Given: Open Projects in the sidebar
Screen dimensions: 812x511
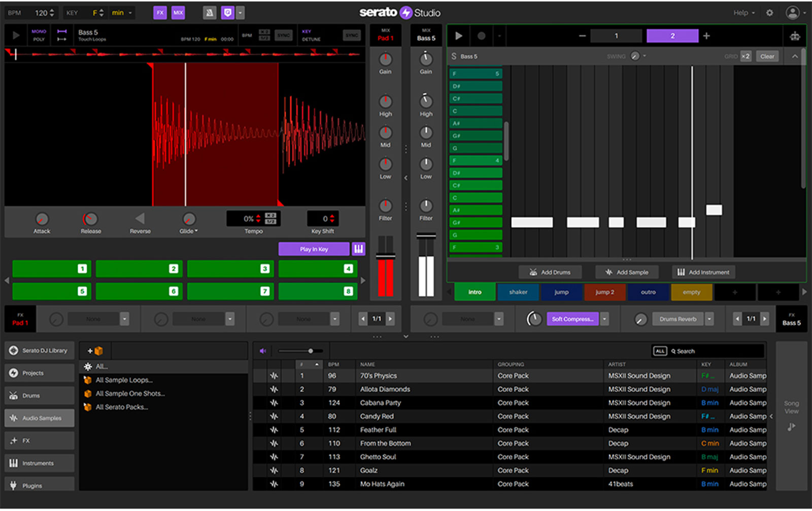Looking at the screenshot, I should pos(40,373).
